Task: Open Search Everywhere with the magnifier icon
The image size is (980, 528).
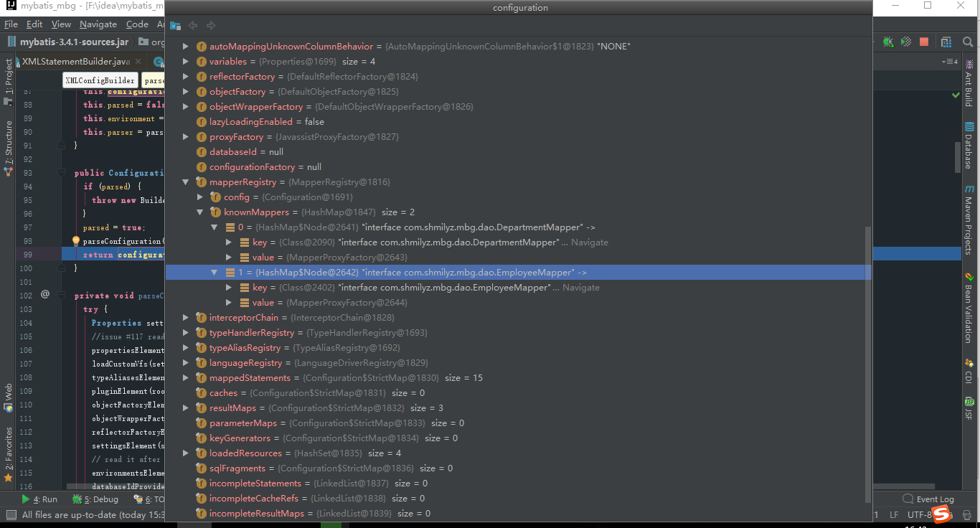Action: click(968, 42)
